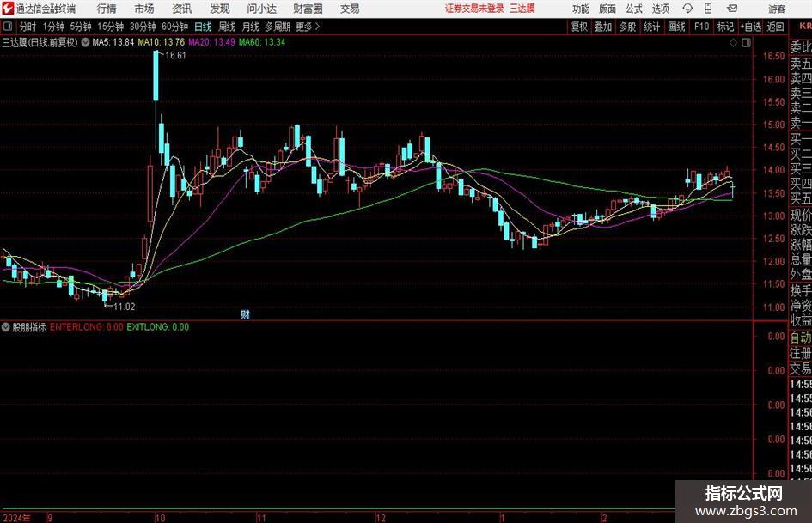Click the 11.02 low price label

125,307
